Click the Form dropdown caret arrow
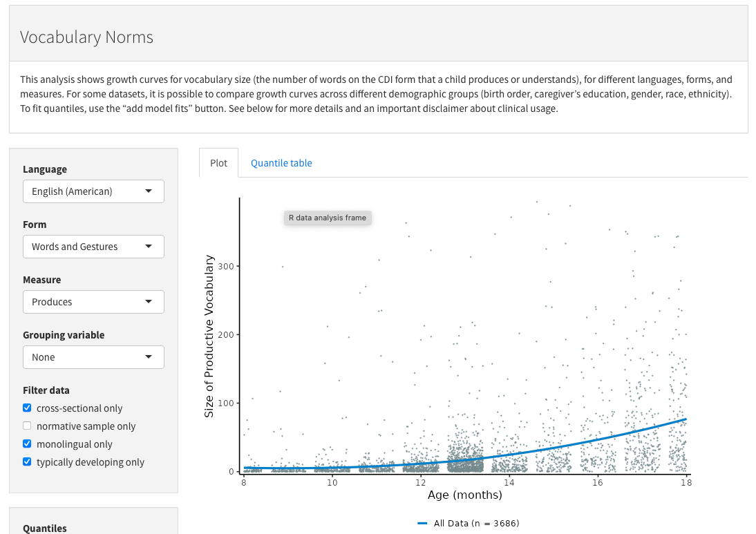Image resolution: width=756 pixels, height=534 pixels. coord(149,247)
